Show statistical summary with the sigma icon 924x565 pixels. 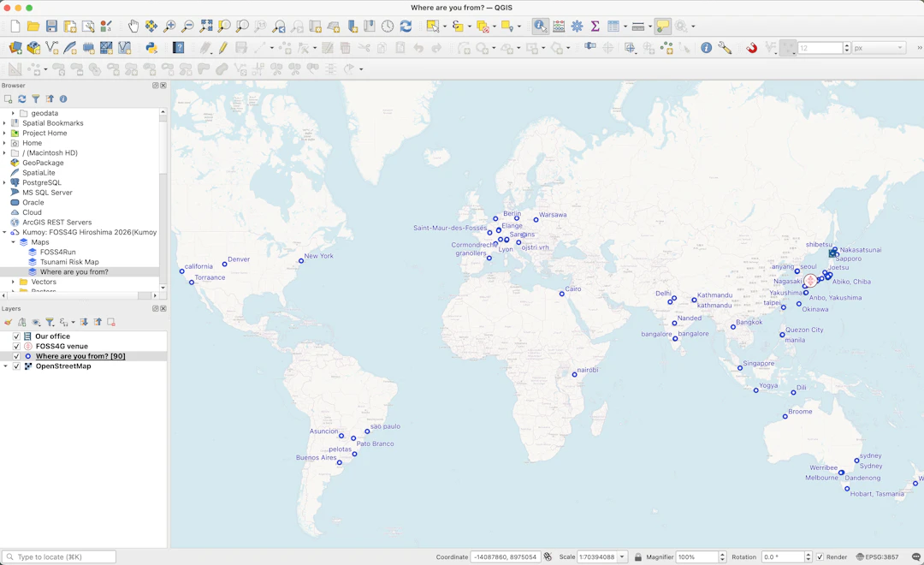click(595, 26)
